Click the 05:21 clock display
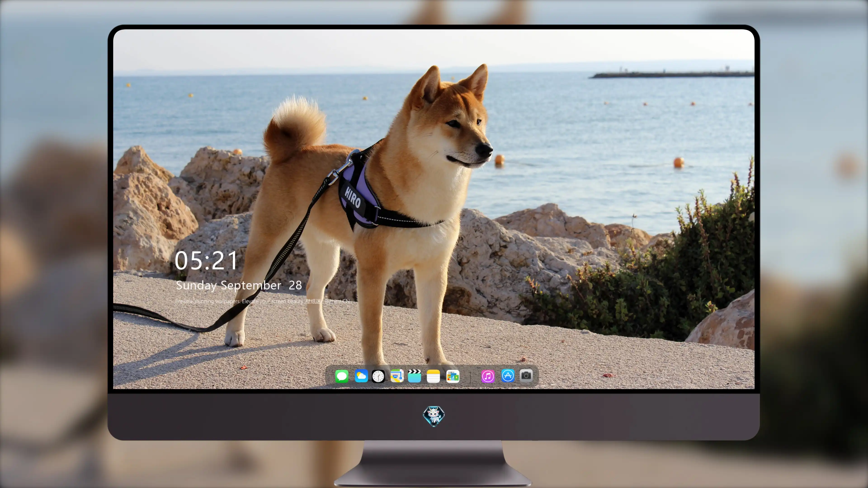868x488 pixels. 206,261
